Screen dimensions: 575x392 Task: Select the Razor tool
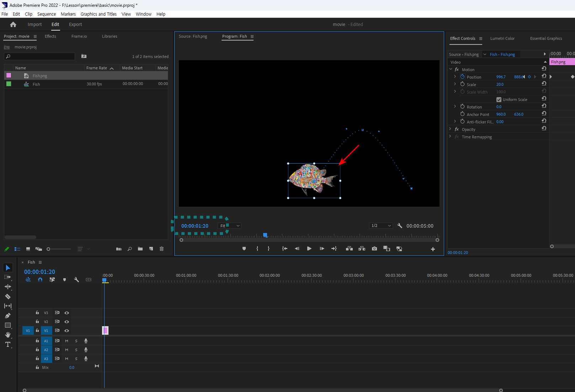8,296
